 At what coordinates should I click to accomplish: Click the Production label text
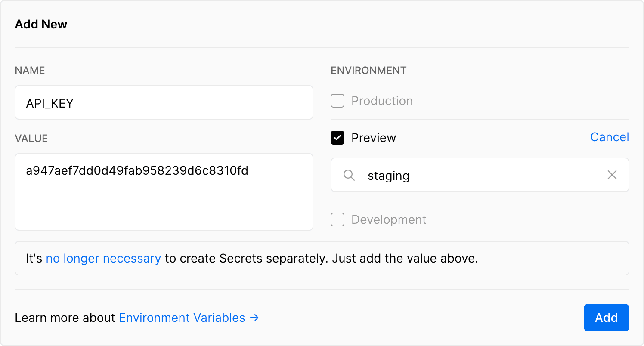click(382, 101)
